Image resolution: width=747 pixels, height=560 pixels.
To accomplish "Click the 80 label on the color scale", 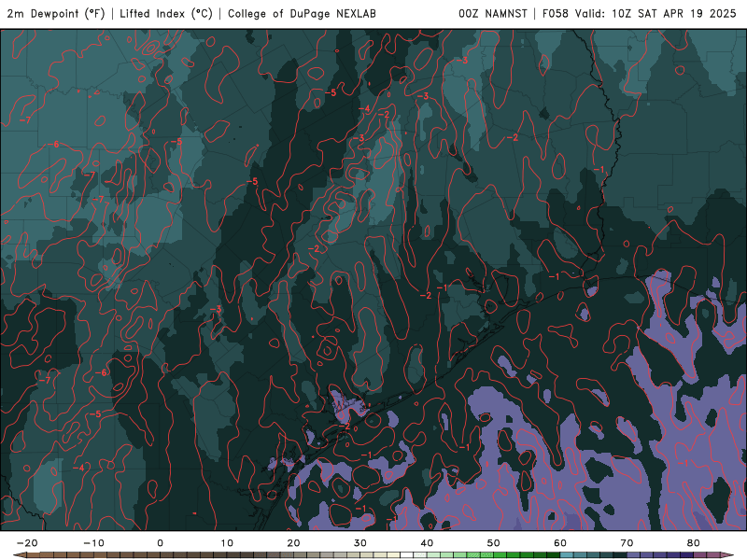I will (x=694, y=543).
